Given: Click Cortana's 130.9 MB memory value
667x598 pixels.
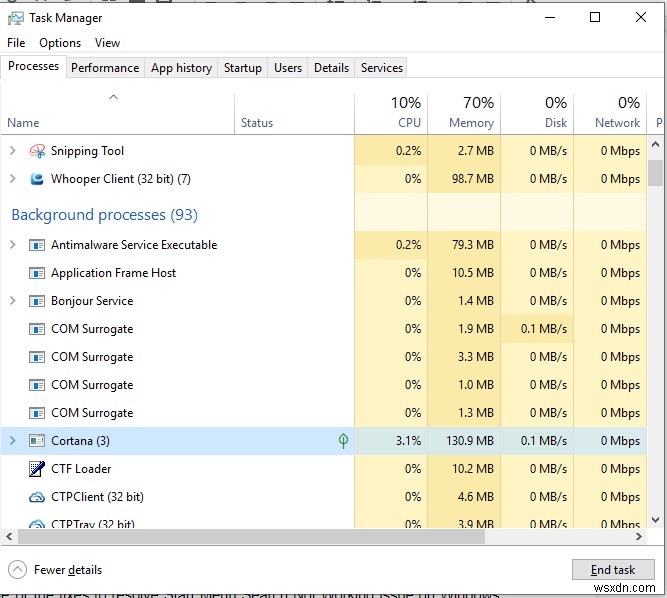Looking at the screenshot, I should [x=470, y=441].
